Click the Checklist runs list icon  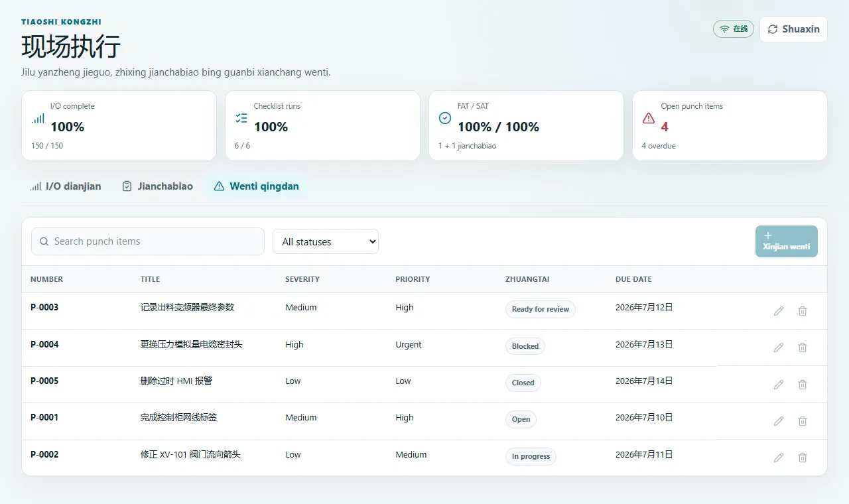point(241,118)
